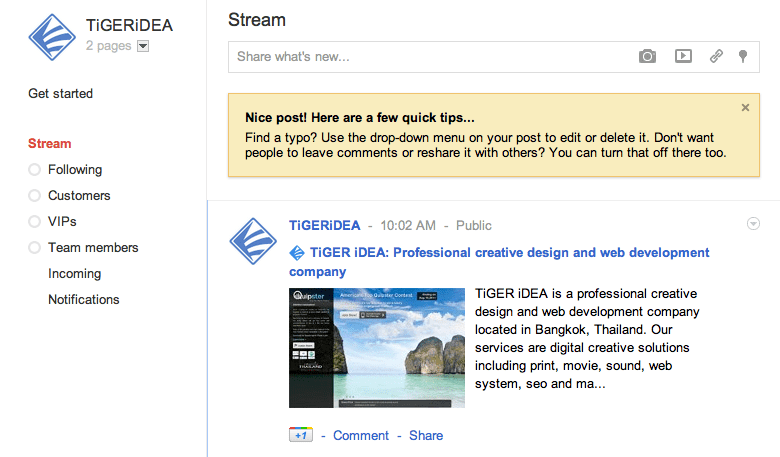Screen dimensions: 780x457
Task: Select the Following circle radio
Action: pyautogui.click(x=34, y=170)
